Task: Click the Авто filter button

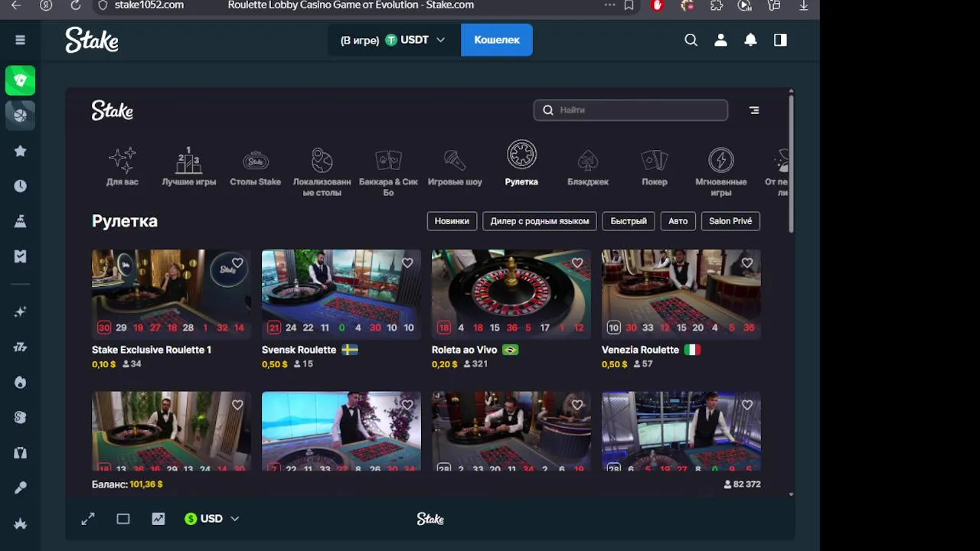Action: coord(678,221)
